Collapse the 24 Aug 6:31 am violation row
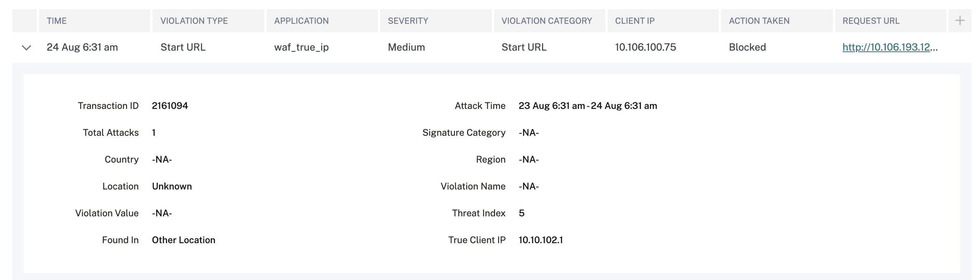This screenshot has height=280, width=980. pos(26,48)
